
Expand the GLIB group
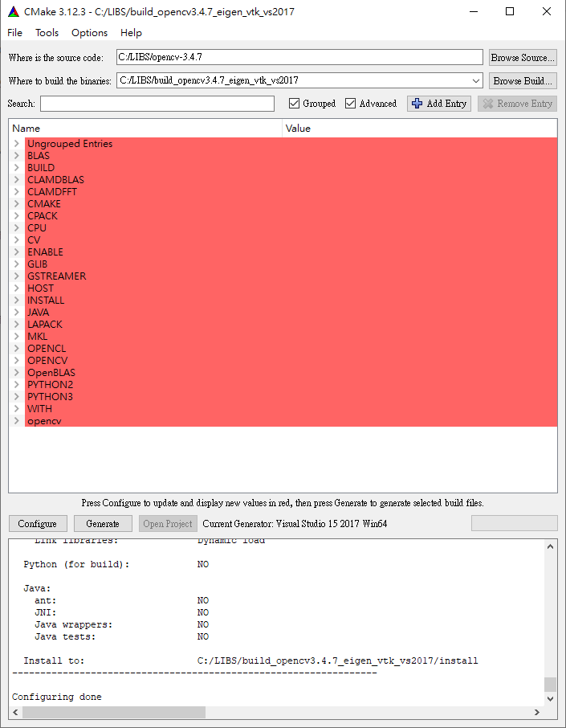[16, 264]
